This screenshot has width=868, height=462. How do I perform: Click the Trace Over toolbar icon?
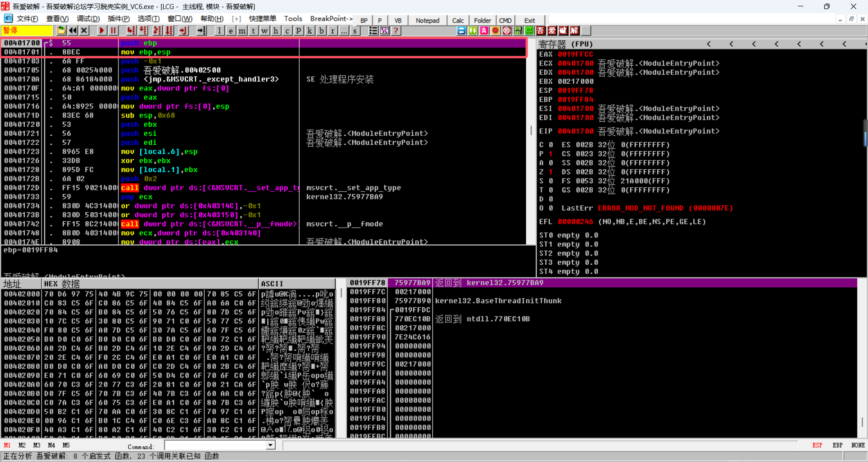click(x=169, y=31)
